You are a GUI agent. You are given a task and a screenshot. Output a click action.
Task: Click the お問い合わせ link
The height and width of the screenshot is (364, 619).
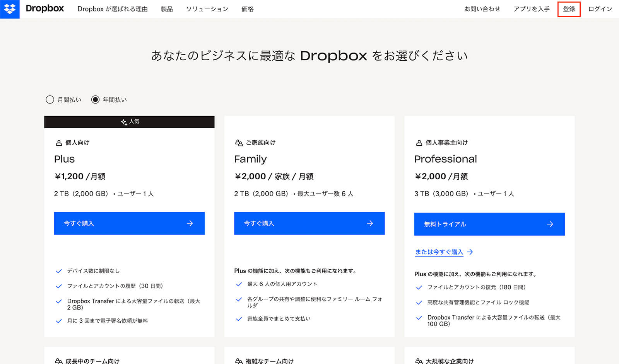click(482, 9)
